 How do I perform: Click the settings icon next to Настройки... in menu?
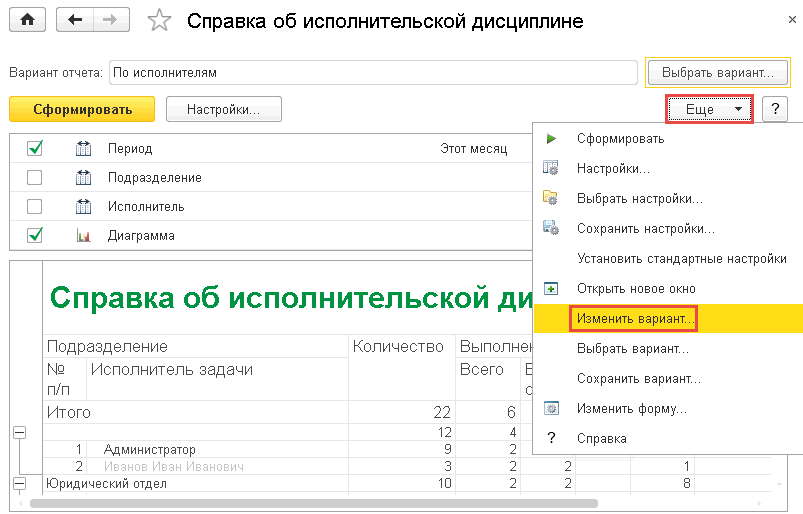(551, 168)
